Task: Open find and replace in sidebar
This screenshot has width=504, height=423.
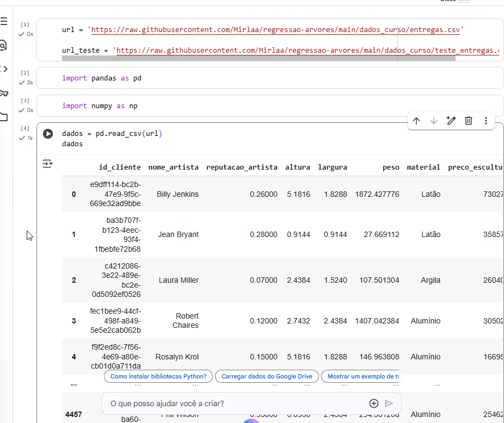Action: [3, 45]
